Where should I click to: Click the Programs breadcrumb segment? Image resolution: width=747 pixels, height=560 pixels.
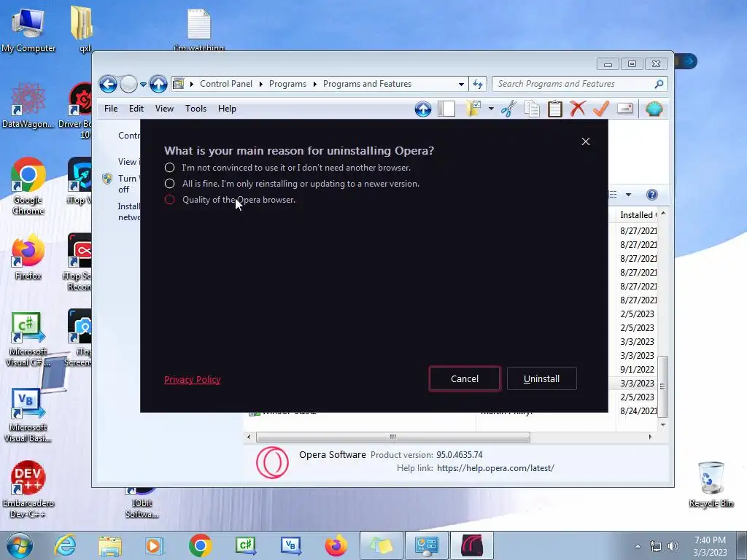coord(287,84)
